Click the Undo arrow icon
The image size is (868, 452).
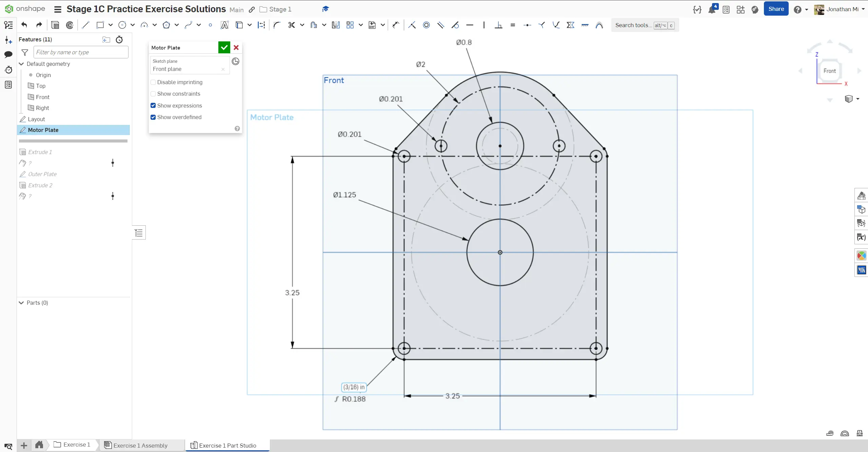[24, 25]
